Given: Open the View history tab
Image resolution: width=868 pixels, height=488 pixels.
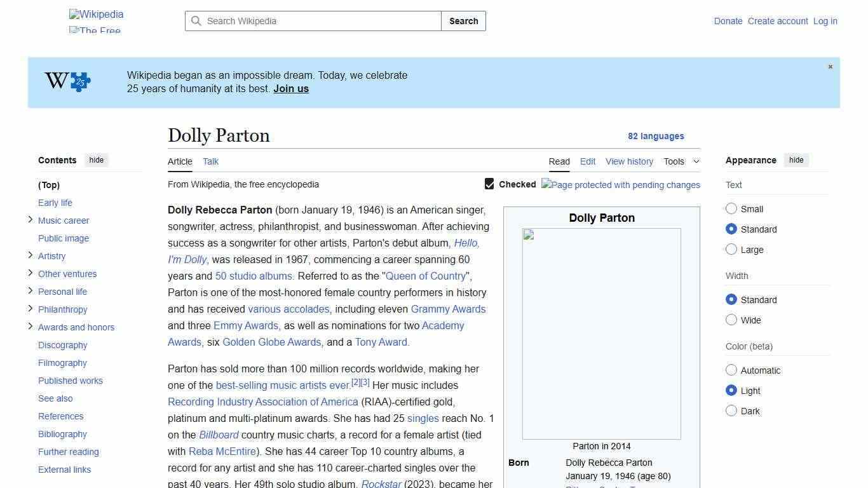Looking at the screenshot, I should pos(629,161).
